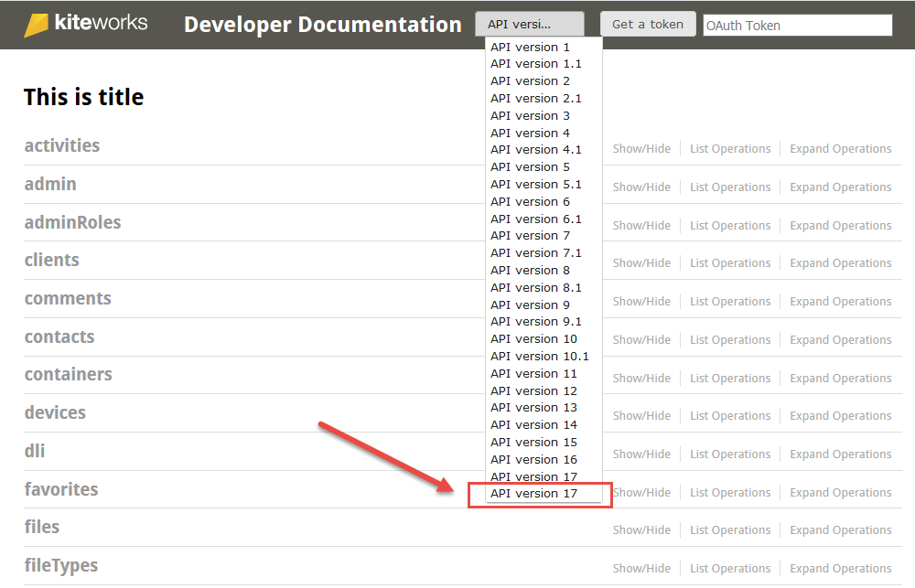Viewport: 915px width, 588px height.
Task: List Operations for dli
Action: tap(730, 454)
